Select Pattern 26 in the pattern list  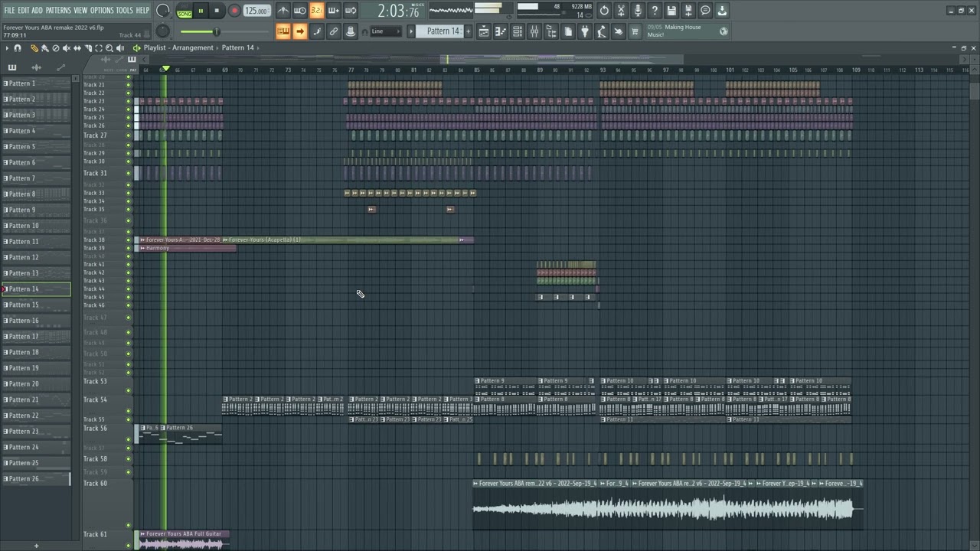click(x=36, y=479)
